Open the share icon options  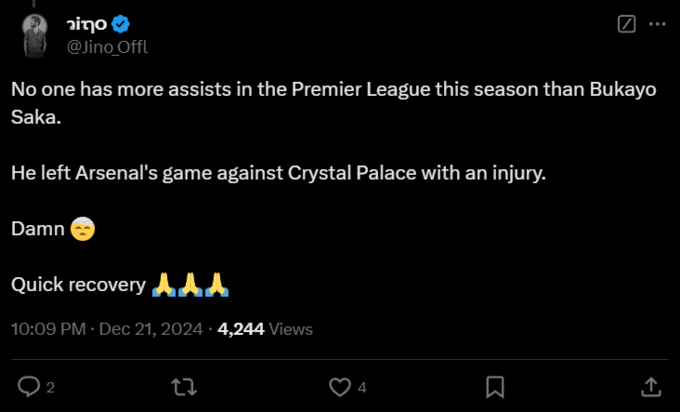point(649,386)
